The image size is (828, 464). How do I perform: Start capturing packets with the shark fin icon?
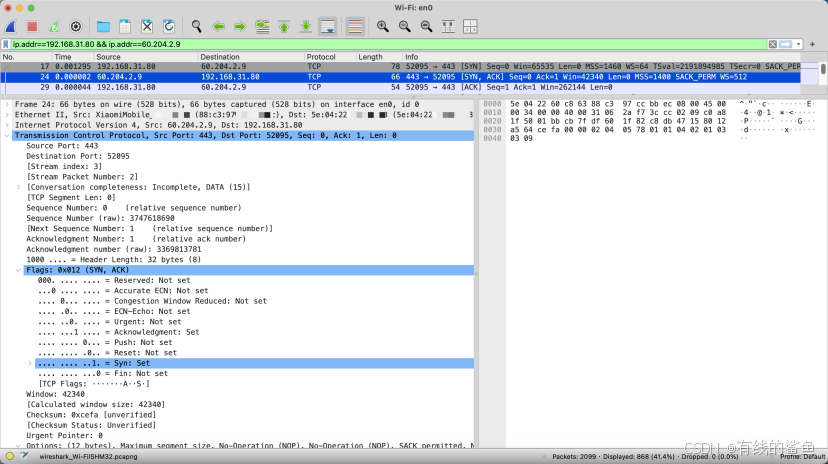[11, 26]
